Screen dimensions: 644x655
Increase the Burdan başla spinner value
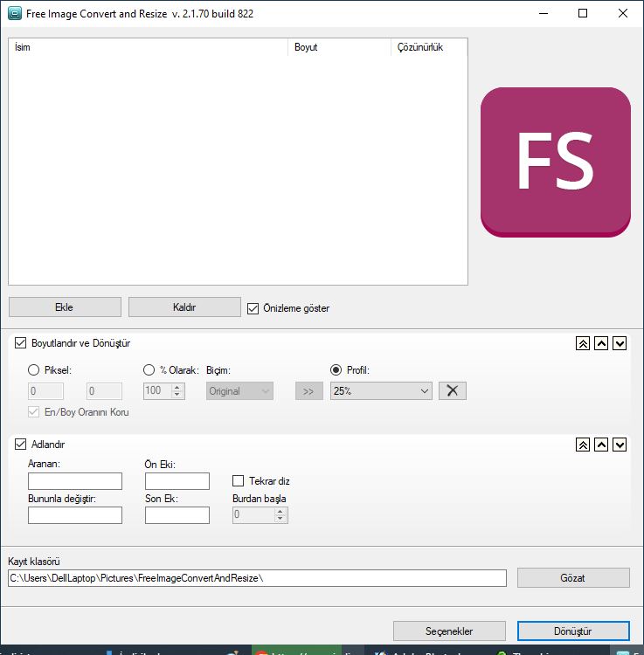coord(280,511)
